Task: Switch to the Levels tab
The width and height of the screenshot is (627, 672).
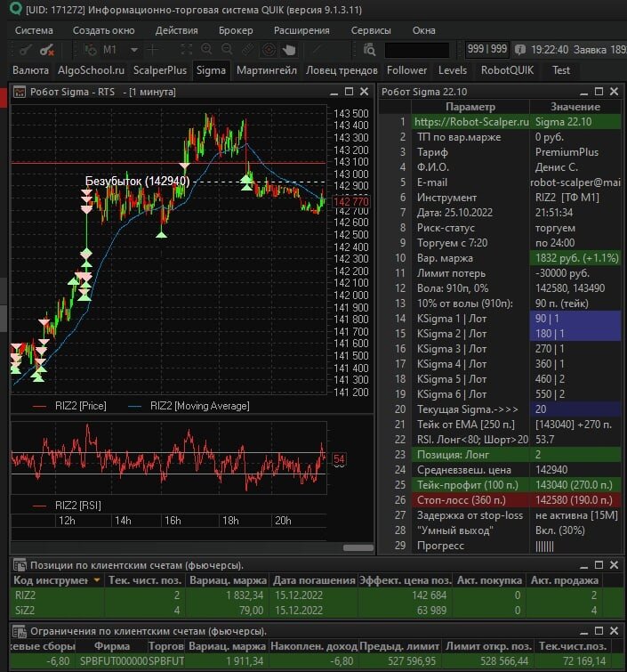Action: pos(453,70)
